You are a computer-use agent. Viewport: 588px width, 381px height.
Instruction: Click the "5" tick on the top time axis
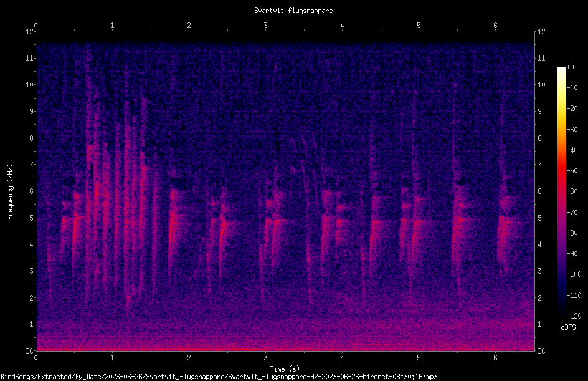[419, 26]
